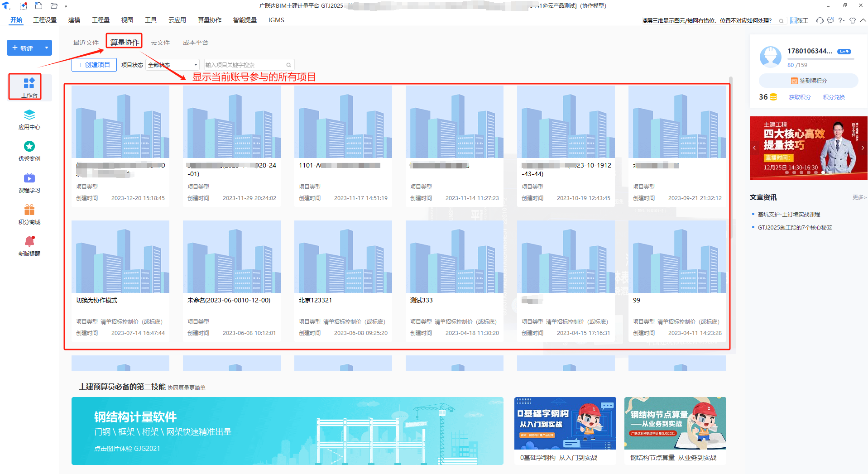This screenshot has width=868, height=474.
Task: Click the Glodon app logo icon
Action: coord(6,6)
